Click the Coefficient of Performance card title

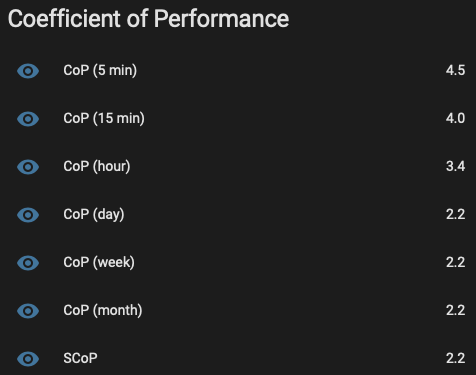[x=148, y=19]
